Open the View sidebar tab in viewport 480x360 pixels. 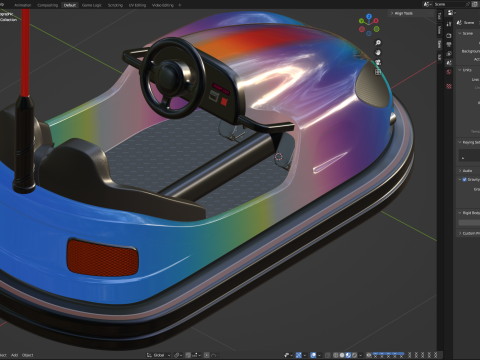tap(439, 30)
